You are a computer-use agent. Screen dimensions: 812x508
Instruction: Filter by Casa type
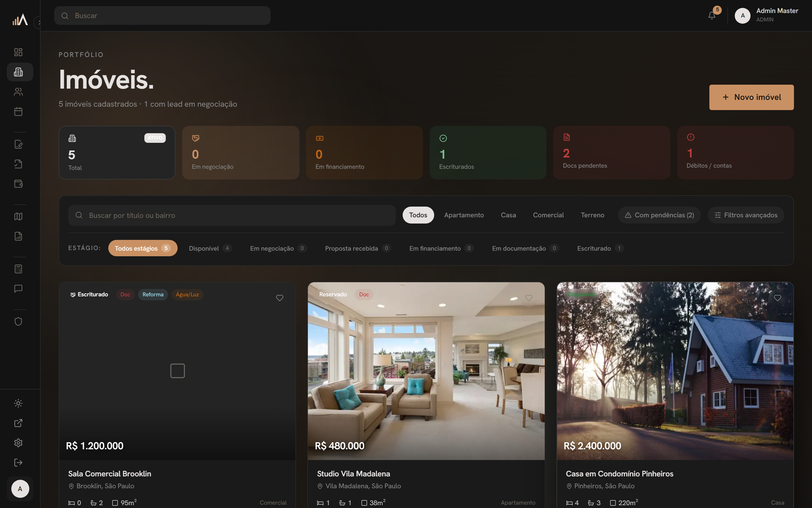508,215
